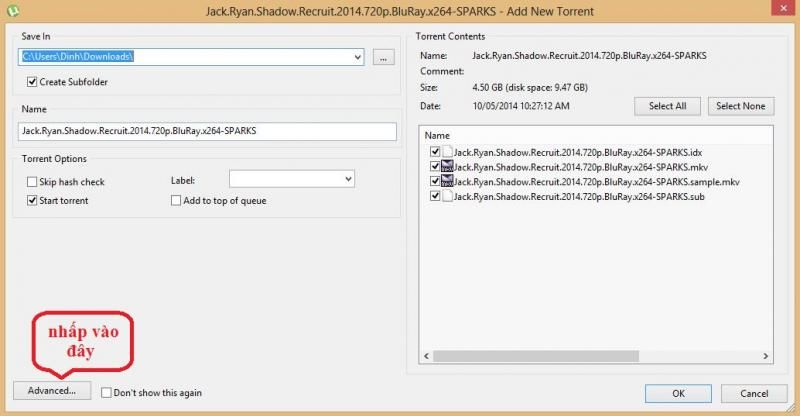This screenshot has height=416, width=800.
Task: Click the Select None button
Action: pos(741,106)
